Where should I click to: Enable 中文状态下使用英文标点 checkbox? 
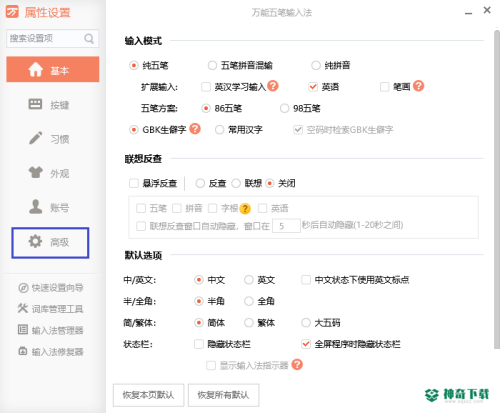click(306, 280)
